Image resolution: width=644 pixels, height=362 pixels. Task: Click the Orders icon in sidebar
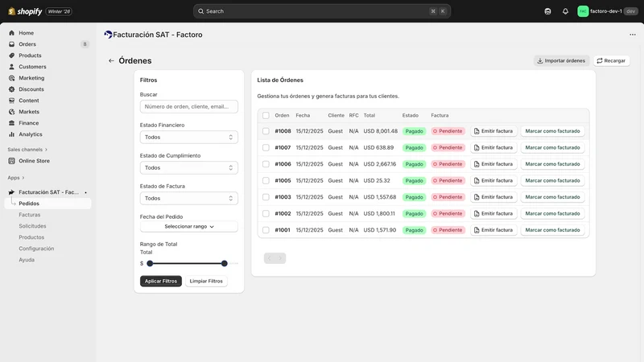pyautogui.click(x=11, y=44)
